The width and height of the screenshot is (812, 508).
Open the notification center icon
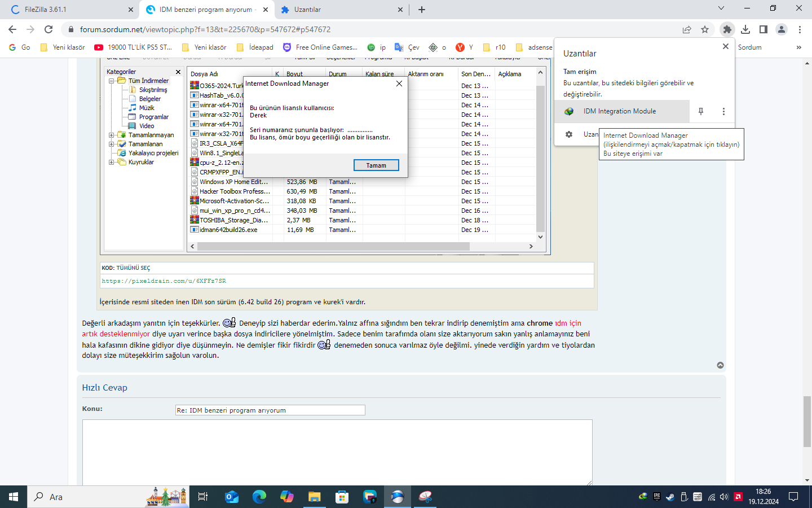click(793, 497)
